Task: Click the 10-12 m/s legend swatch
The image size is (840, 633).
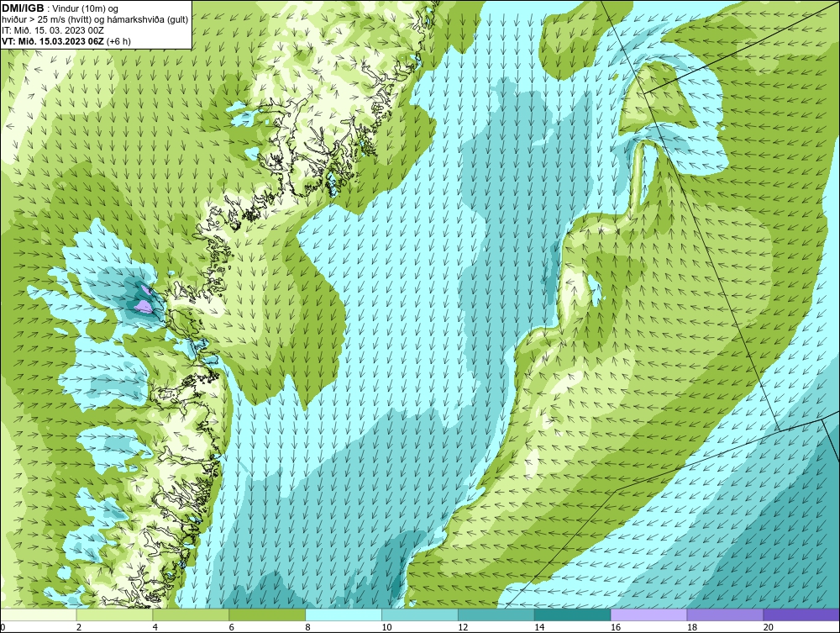Action: tap(420, 615)
